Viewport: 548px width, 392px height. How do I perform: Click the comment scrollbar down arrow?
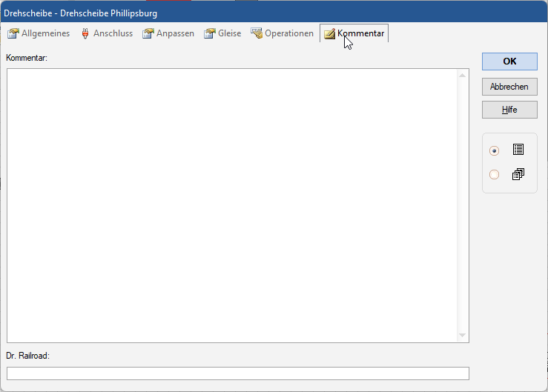click(x=463, y=336)
